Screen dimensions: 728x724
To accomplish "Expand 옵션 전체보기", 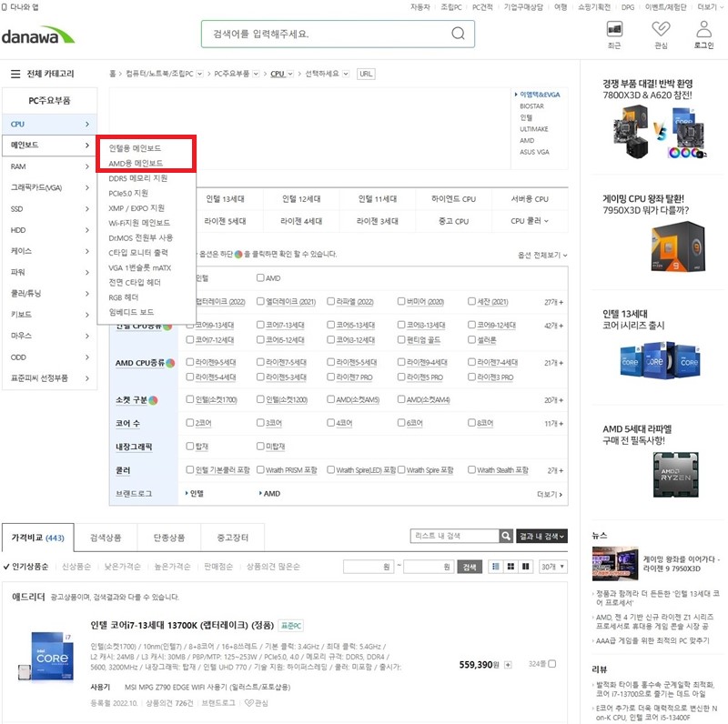I will 542,255.
